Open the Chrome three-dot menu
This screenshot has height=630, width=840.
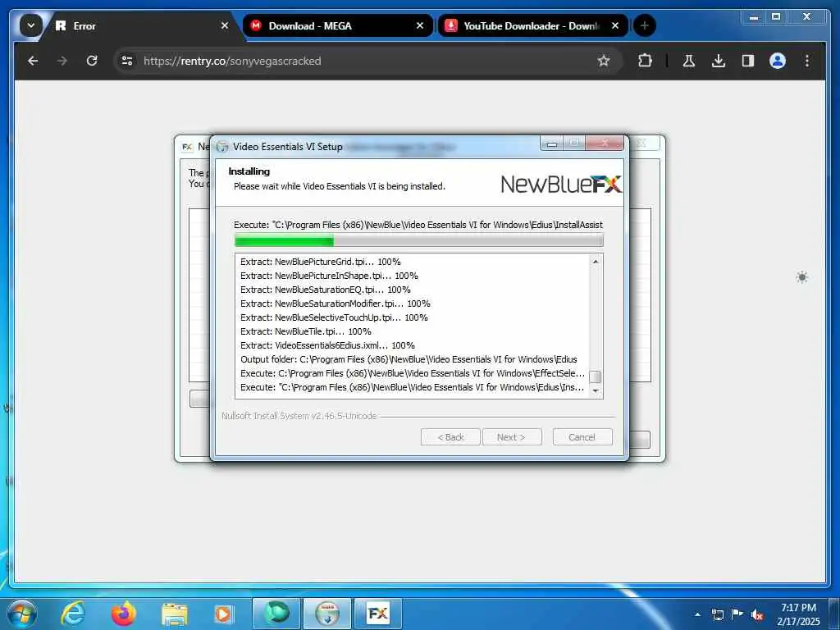[x=807, y=61]
